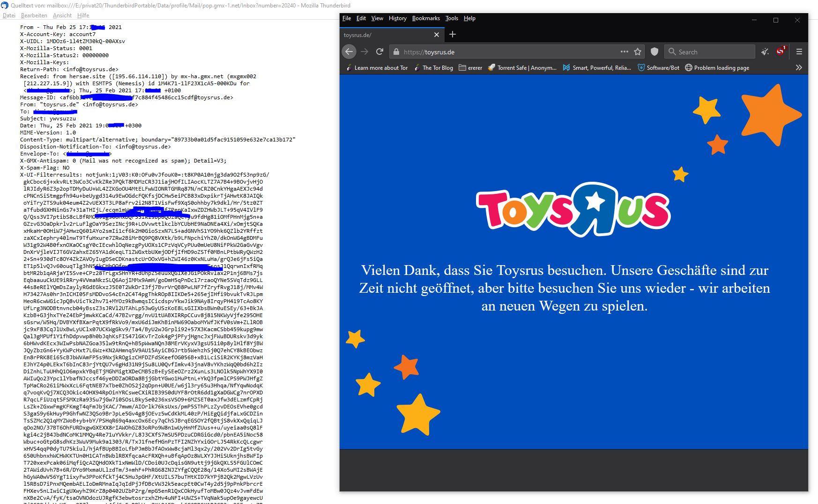Click the browser Search field
This screenshot has width=818, height=504.
[x=709, y=52]
